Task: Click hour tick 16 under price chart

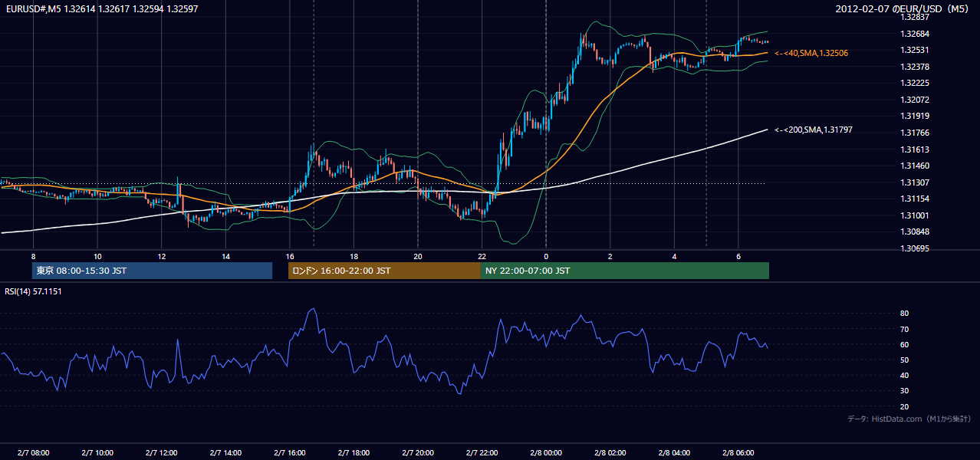Action: tap(289, 256)
